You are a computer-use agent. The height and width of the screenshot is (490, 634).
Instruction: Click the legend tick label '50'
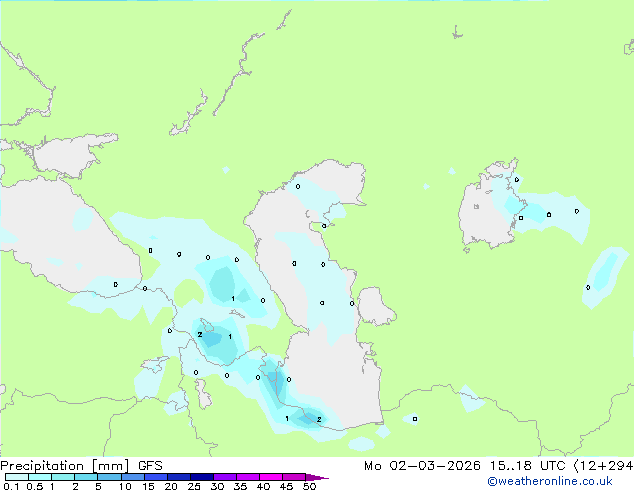(x=309, y=486)
